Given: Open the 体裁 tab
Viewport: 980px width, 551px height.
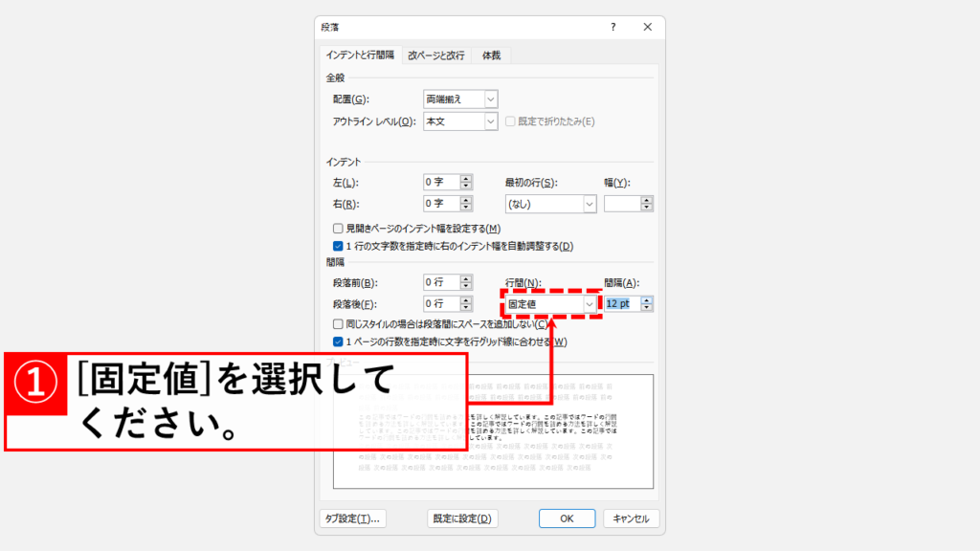Looking at the screenshot, I should click(x=491, y=55).
